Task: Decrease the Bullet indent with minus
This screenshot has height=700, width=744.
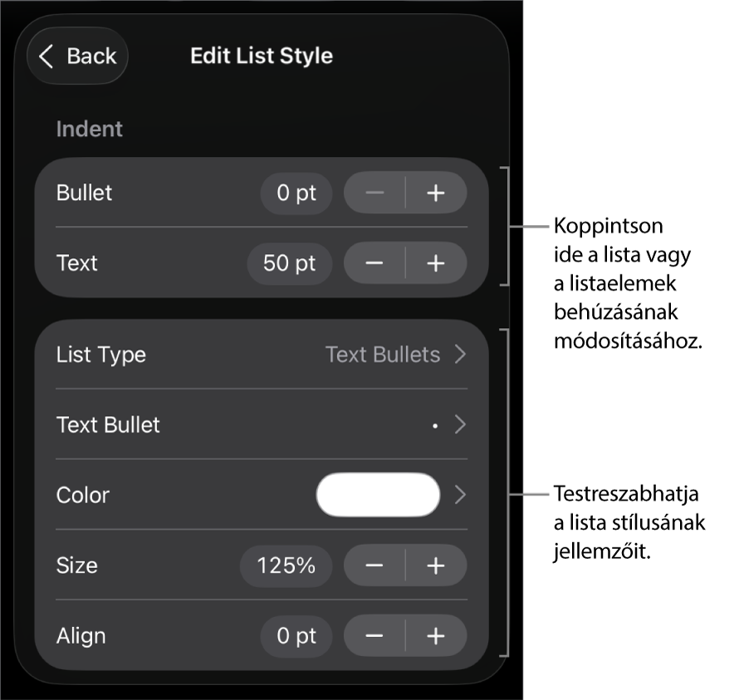Action: [374, 193]
